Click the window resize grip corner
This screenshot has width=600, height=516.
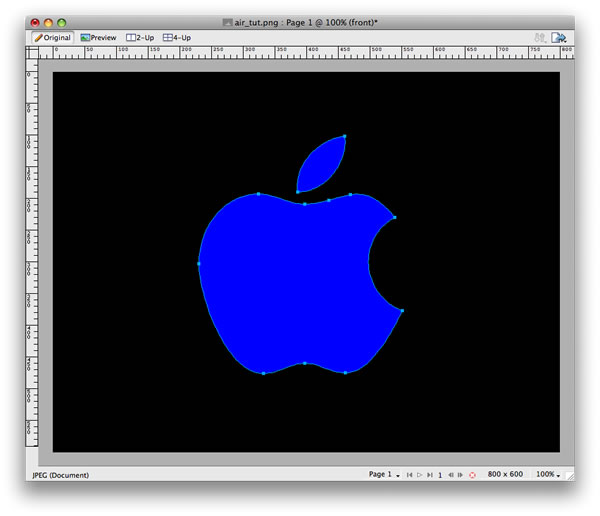click(x=570, y=476)
